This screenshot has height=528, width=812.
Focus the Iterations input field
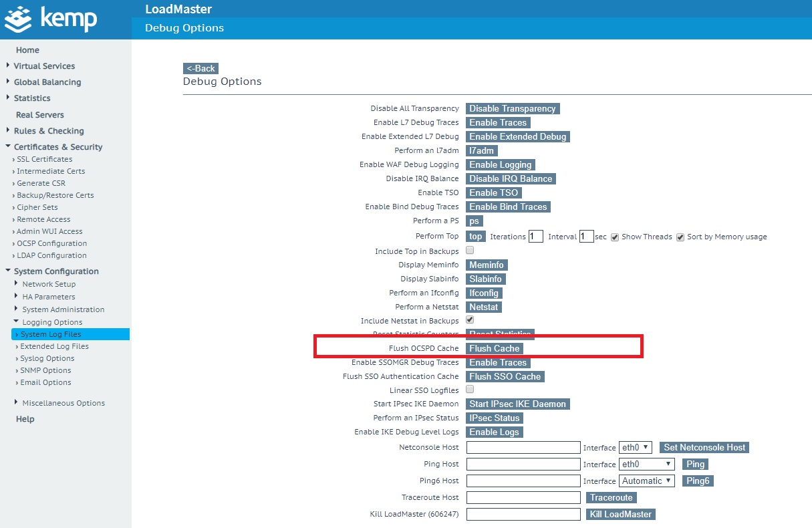[x=535, y=236]
